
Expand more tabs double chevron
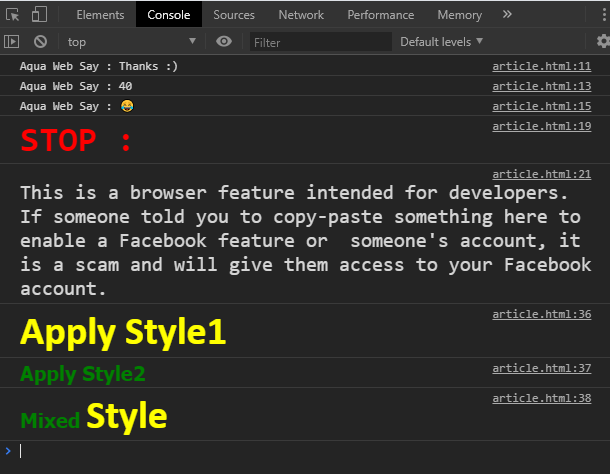507,14
